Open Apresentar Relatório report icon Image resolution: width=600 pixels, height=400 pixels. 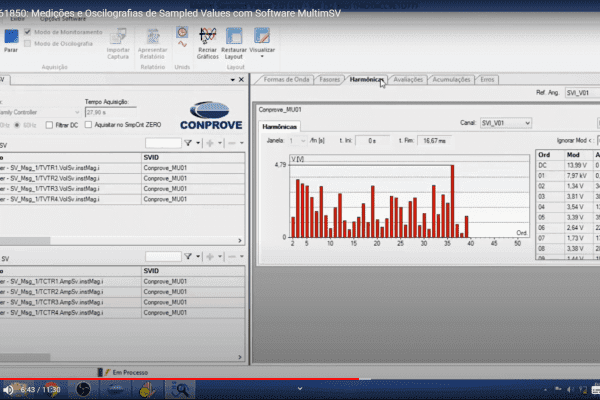click(153, 38)
